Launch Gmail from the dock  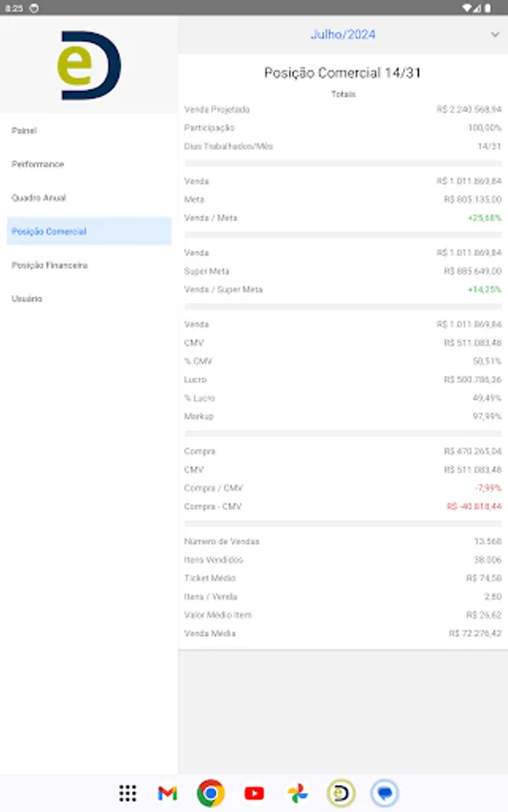[167, 793]
